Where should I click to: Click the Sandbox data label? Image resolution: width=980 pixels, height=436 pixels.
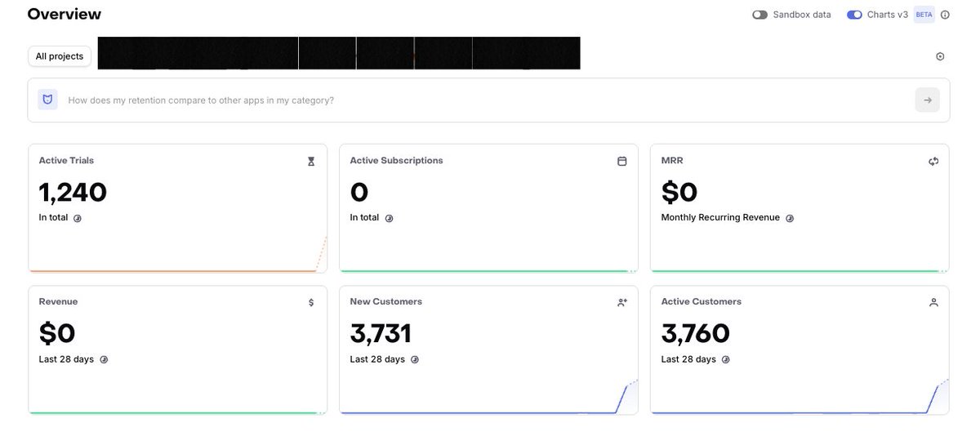click(802, 15)
